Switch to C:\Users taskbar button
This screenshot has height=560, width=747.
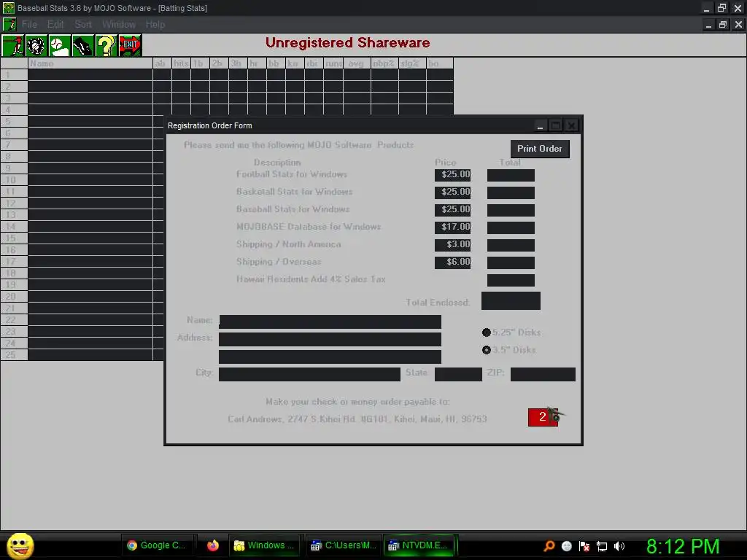pos(344,545)
